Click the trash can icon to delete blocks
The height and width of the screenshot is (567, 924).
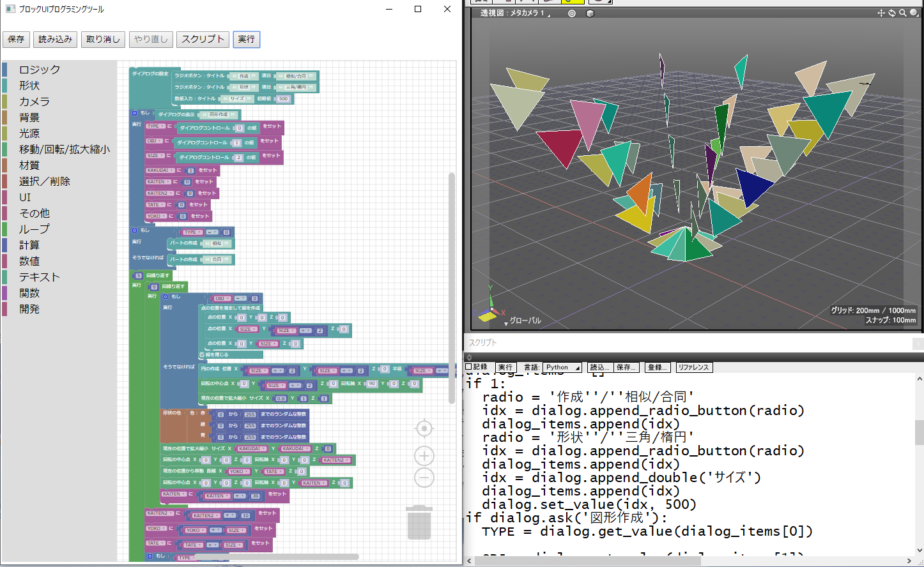click(x=419, y=524)
